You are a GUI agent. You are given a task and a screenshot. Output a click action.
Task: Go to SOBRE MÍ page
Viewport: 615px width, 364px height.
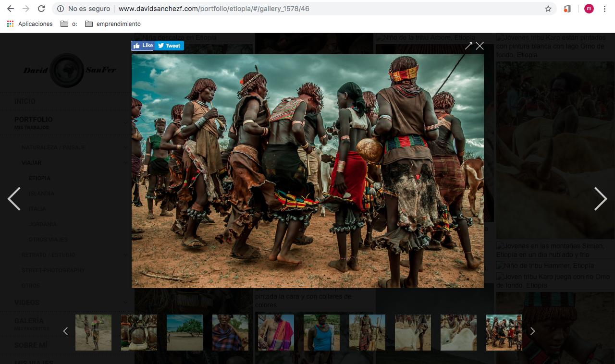point(31,345)
